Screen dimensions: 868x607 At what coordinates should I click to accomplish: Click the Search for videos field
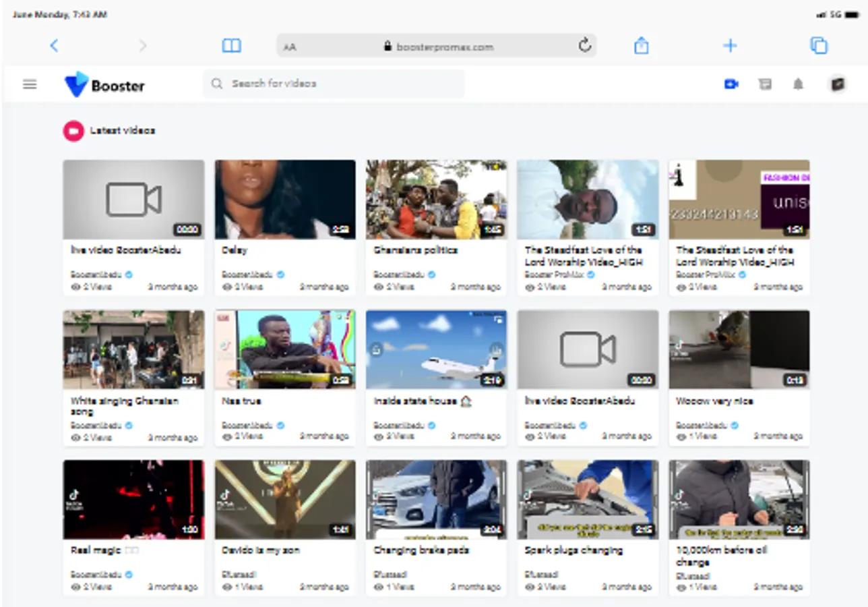[x=334, y=84]
